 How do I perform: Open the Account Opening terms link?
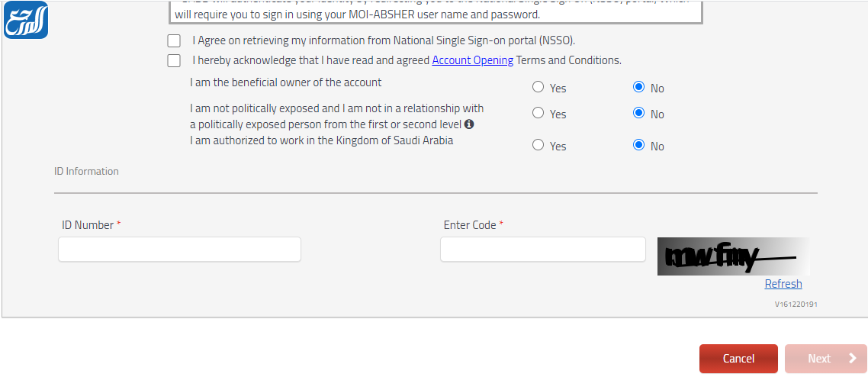(x=472, y=60)
